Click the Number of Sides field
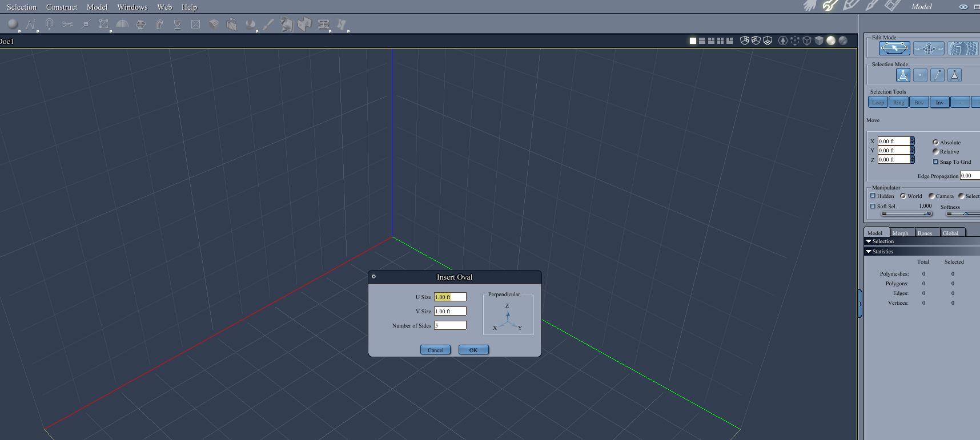Screen dimensions: 980x440 tap(450, 325)
